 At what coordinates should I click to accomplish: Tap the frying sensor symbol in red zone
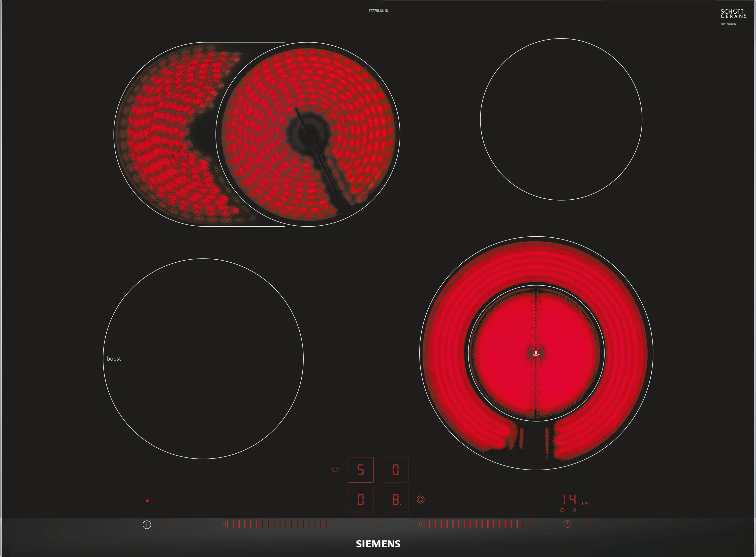[537, 353]
